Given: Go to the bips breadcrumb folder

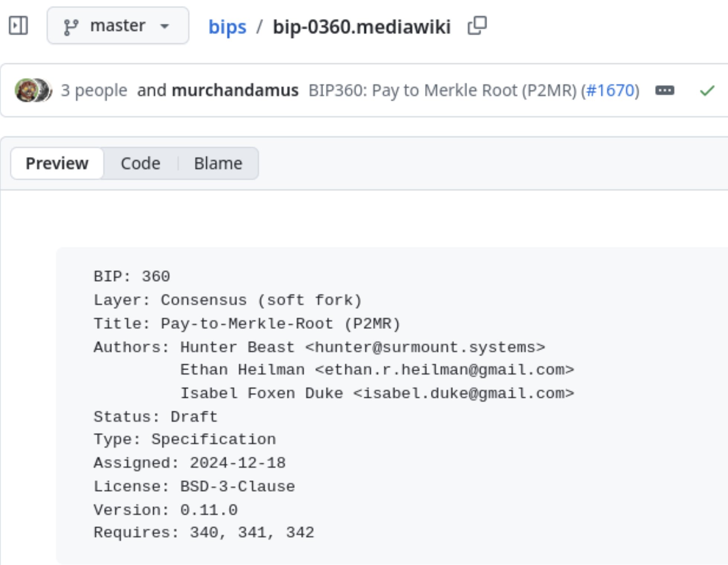Looking at the screenshot, I should click(227, 27).
